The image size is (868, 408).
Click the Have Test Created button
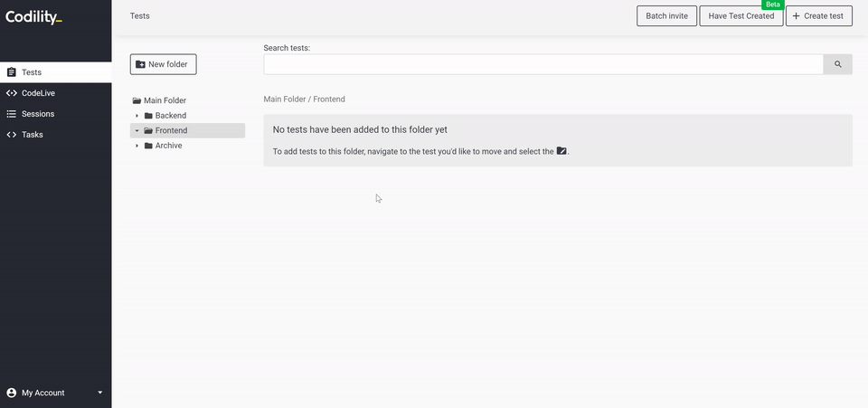pos(741,16)
